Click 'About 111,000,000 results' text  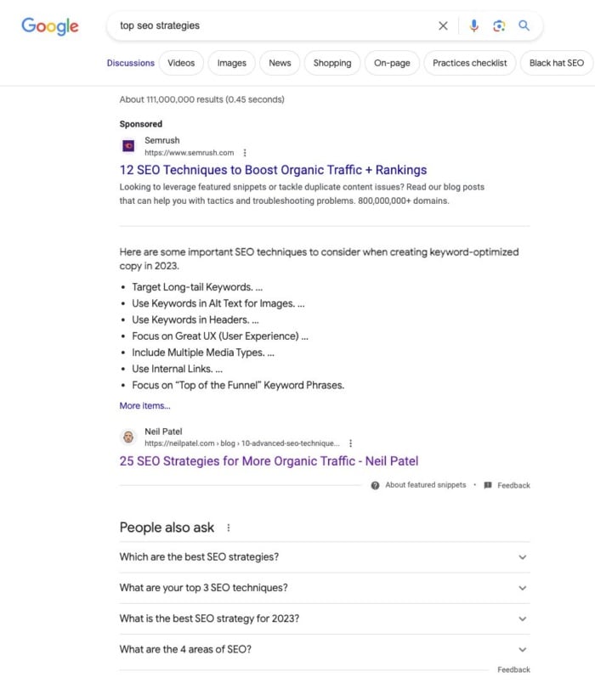click(201, 99)
